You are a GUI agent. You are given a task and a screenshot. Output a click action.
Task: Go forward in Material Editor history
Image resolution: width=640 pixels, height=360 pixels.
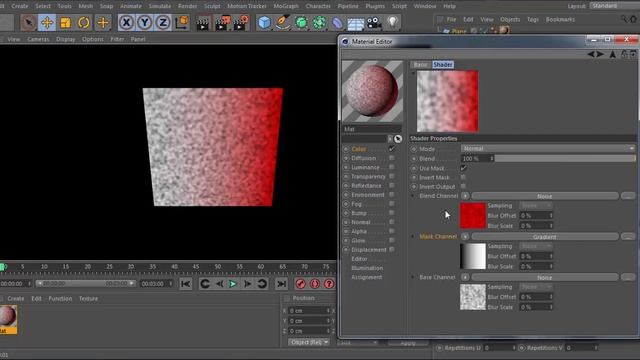(x=600, y=54)
